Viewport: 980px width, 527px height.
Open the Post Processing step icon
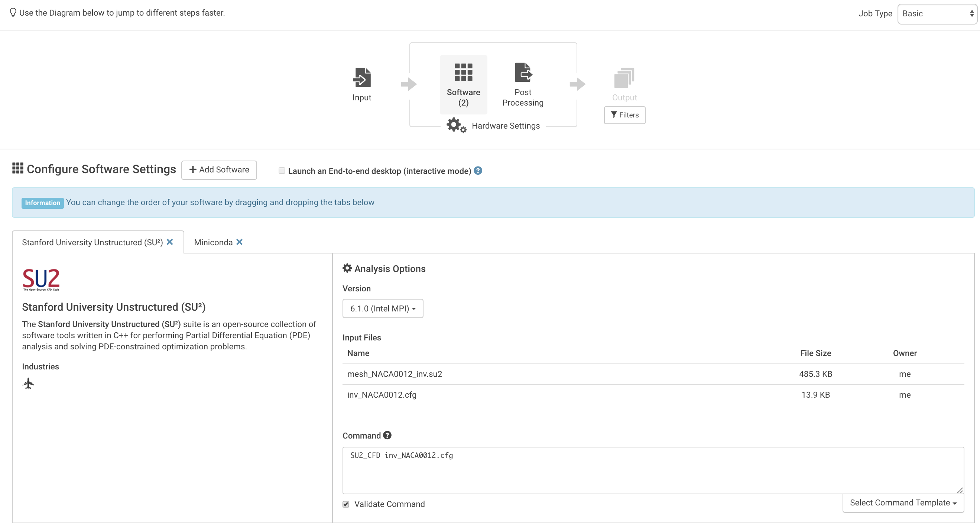523,72
